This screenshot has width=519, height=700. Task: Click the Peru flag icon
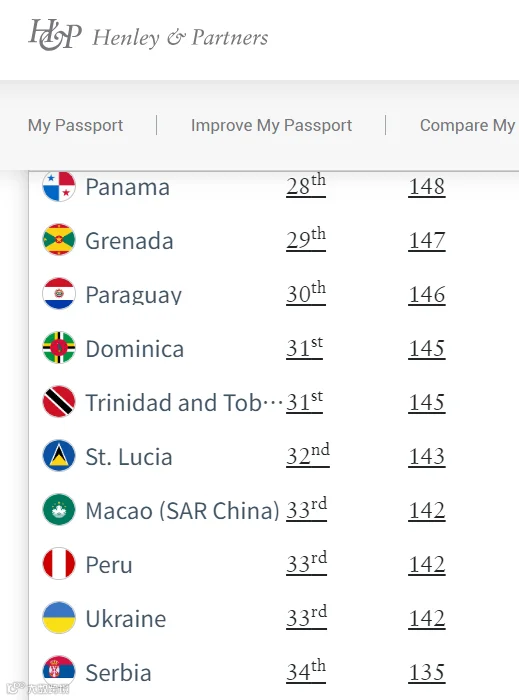59,564
